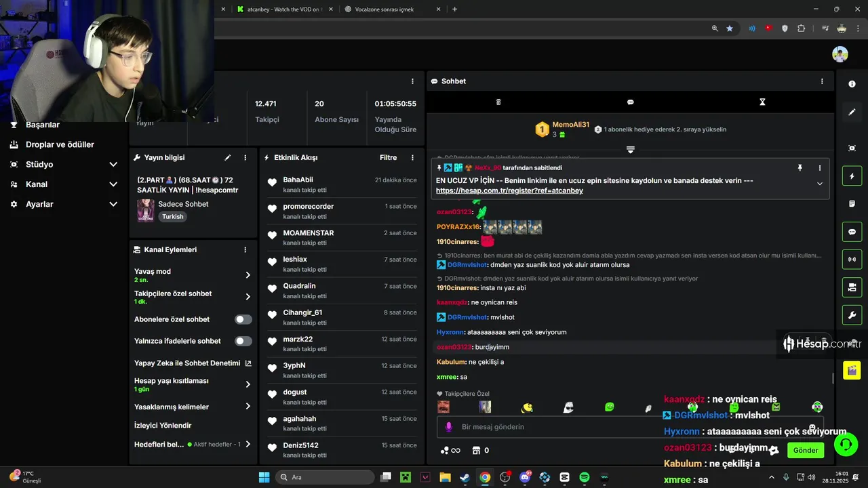Open Hesap yaşı kısıtlaması settings

pos(193,384)
